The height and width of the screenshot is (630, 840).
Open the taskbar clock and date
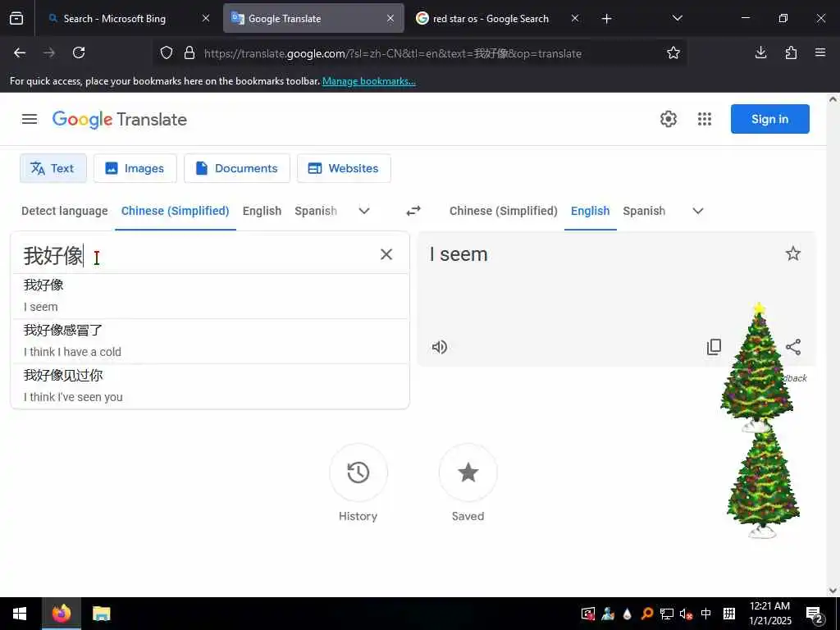coord(769,614)
